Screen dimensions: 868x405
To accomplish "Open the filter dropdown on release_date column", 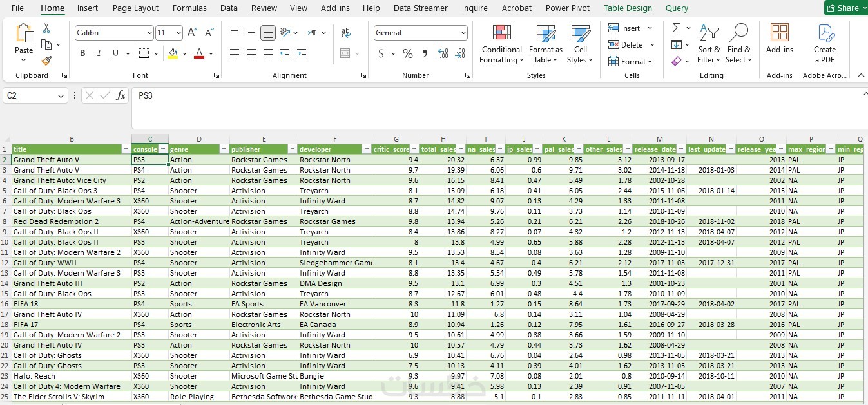I will pos(681,149).
